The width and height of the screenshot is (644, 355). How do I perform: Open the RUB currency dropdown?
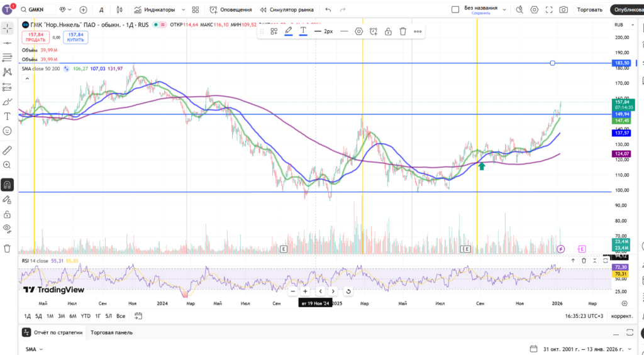(x=625, y=25)
